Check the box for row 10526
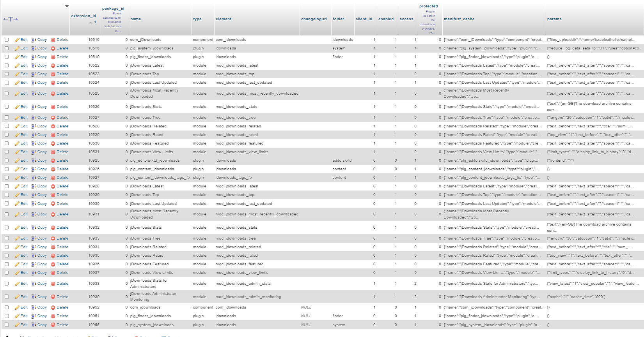Viewport: 644px width, 337px height. click(x=7, y=107)
